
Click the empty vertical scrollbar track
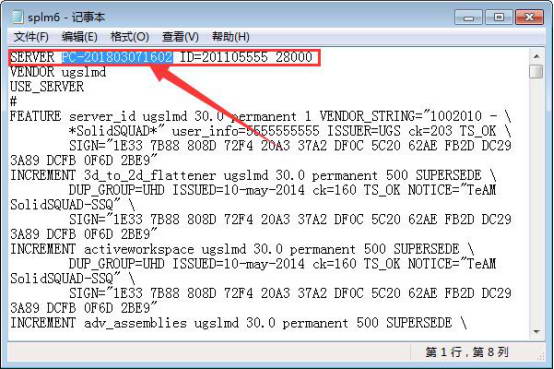pos(536,202)
